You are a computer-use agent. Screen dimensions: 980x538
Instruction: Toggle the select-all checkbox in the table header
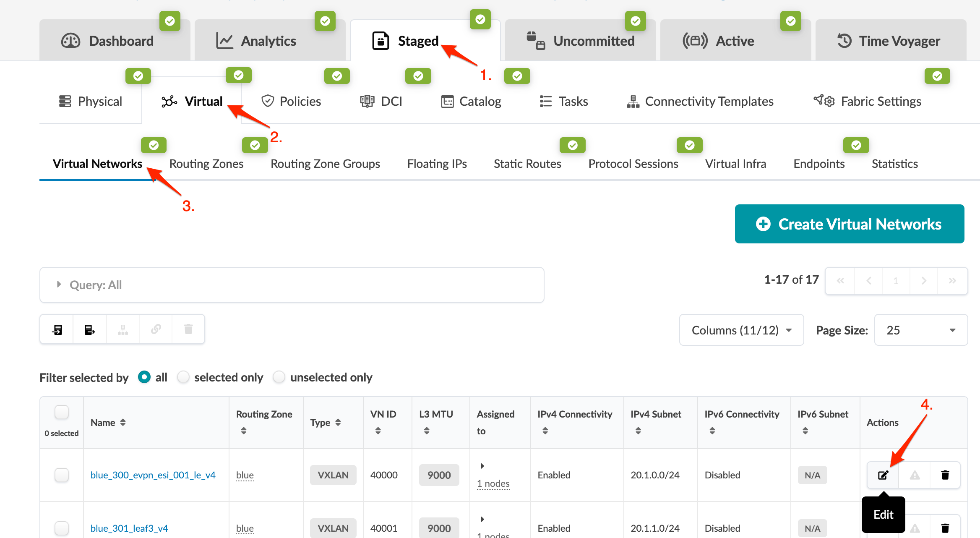coord(62,413)
